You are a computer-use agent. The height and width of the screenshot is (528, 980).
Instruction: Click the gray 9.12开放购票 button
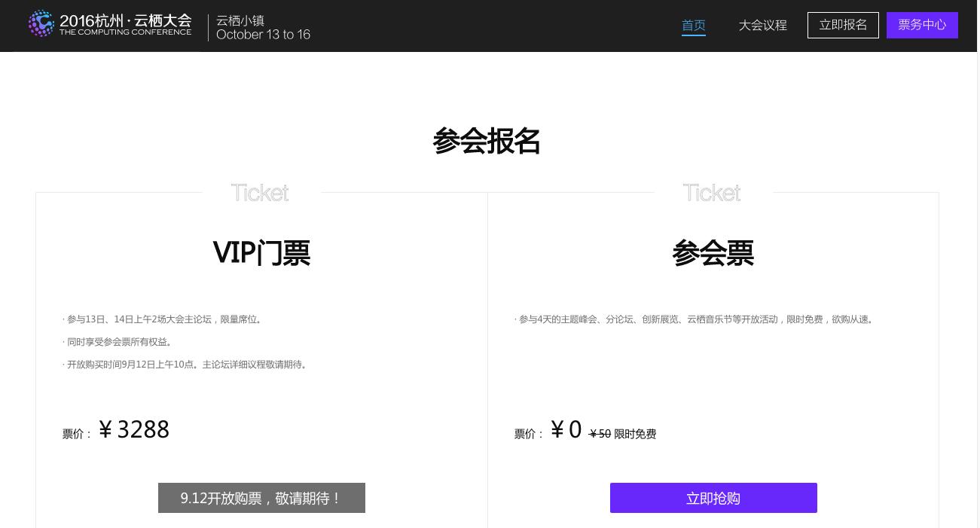261,498
